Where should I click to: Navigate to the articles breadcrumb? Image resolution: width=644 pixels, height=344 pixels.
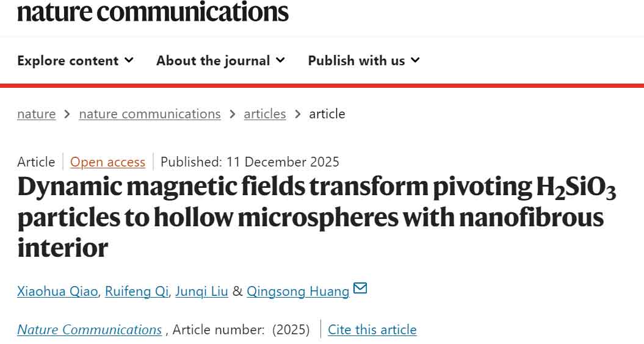tap(264, 114)
